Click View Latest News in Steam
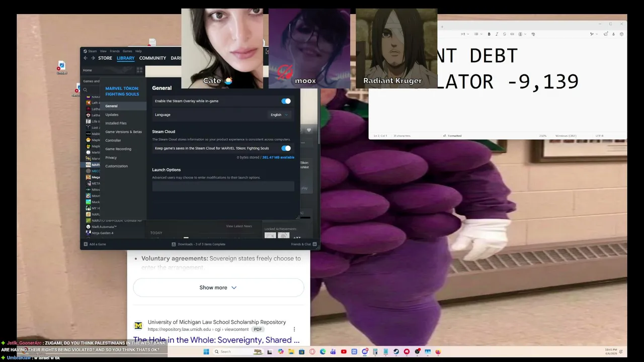Image resolution: width=644 pixels, height=362 pixels. coord(239,226)
